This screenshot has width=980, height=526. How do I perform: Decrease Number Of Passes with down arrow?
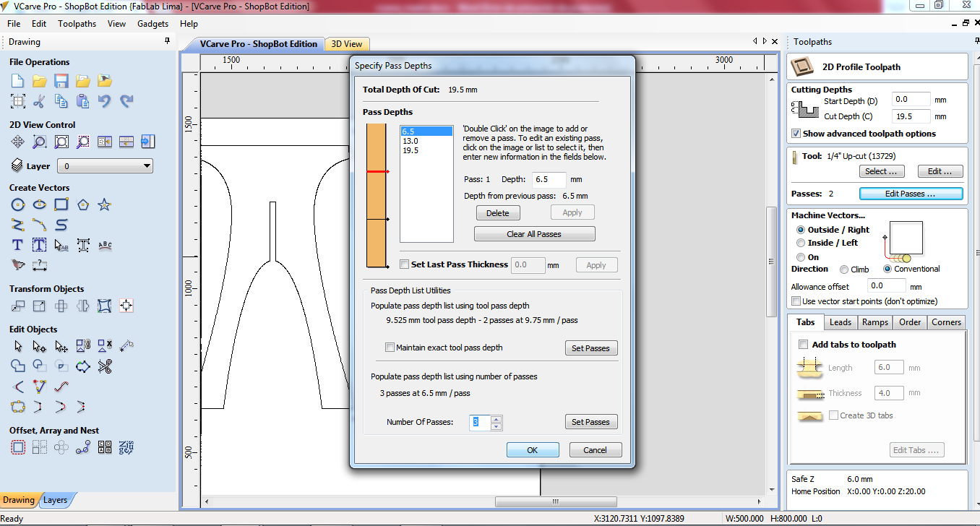(x=496, y=426)
